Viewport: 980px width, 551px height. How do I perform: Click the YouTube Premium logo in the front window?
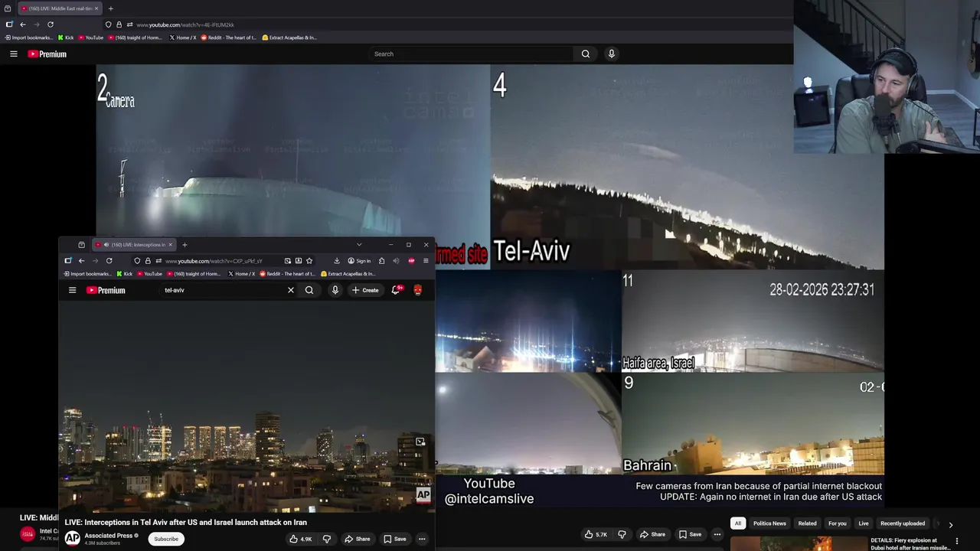[x=106, y=290]
